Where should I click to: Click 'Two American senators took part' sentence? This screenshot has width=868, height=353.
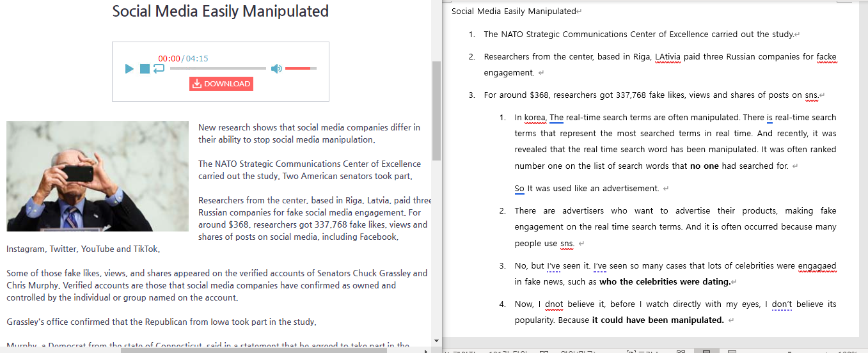click(x=347, y=176)
